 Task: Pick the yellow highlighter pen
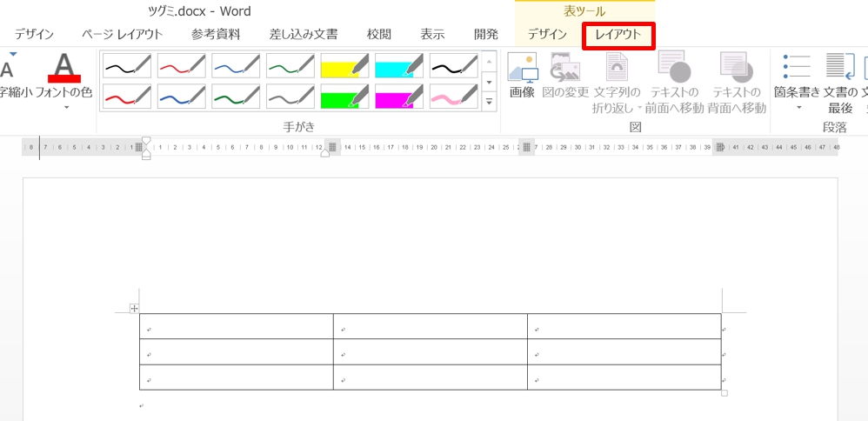[x=344, y=65]
